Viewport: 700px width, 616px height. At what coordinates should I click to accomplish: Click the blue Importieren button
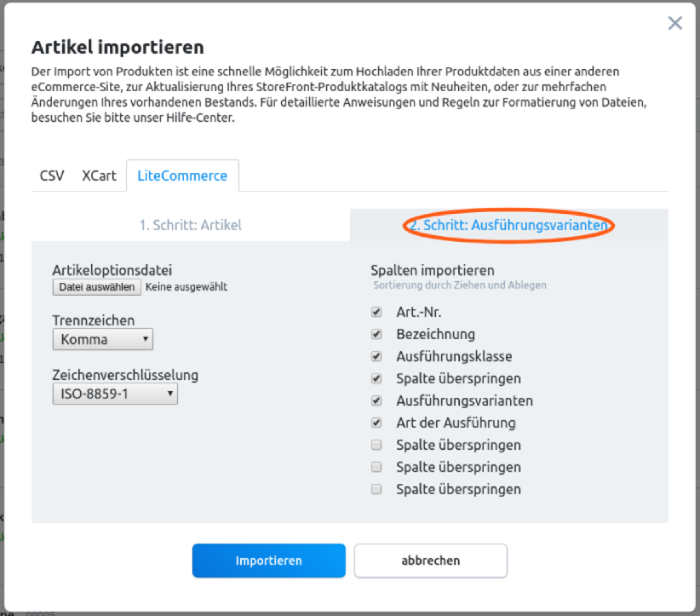pos(269,561)
